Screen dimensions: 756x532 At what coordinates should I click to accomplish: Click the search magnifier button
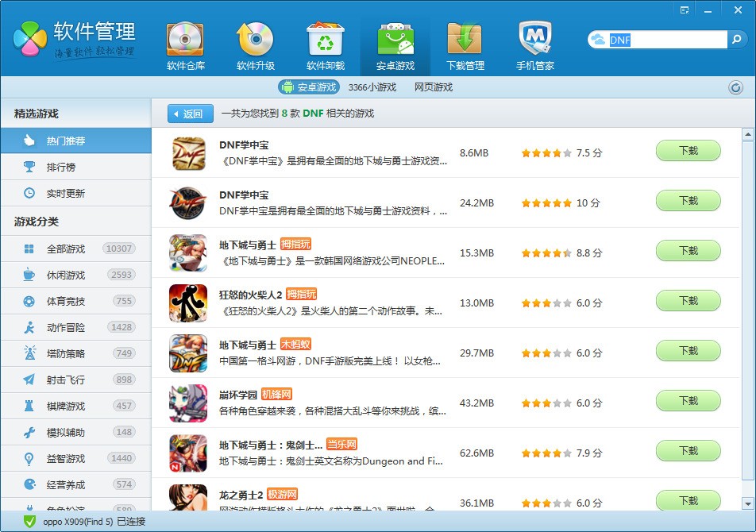pos(736,40)
